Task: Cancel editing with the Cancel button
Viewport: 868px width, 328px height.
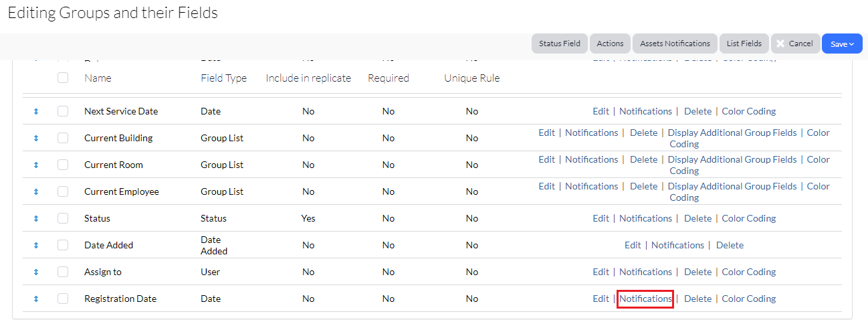Action: (x=794, y=44)
